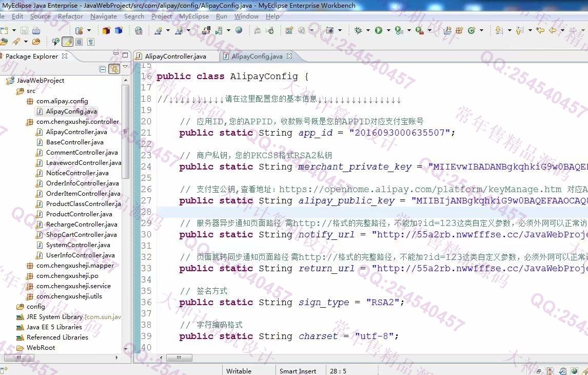The image size is (588, 375).
Task: Click the open folder icon after flashlight
Action: (36, 42)
